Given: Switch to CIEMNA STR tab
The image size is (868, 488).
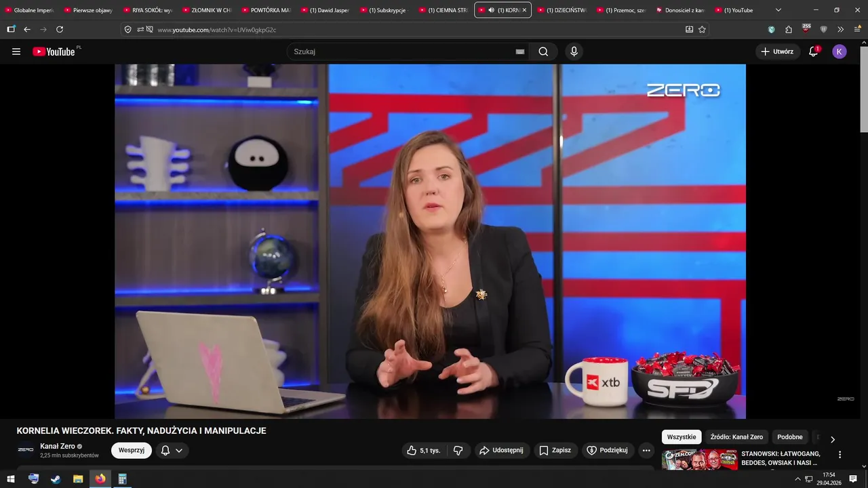Looking at the screenshot, I should point(442,10).
